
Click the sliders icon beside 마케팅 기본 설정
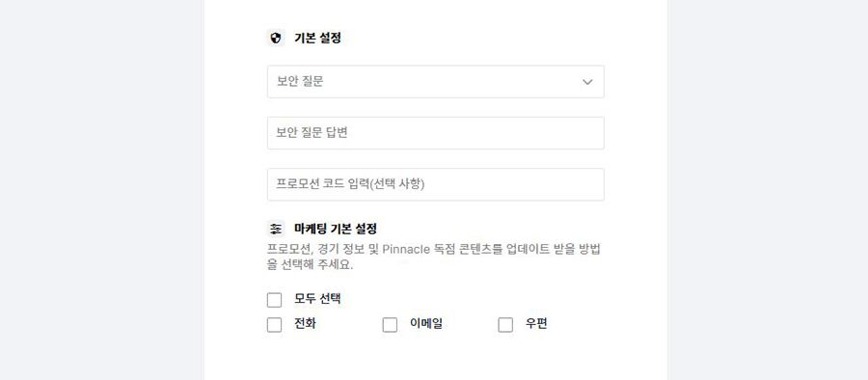276,229
